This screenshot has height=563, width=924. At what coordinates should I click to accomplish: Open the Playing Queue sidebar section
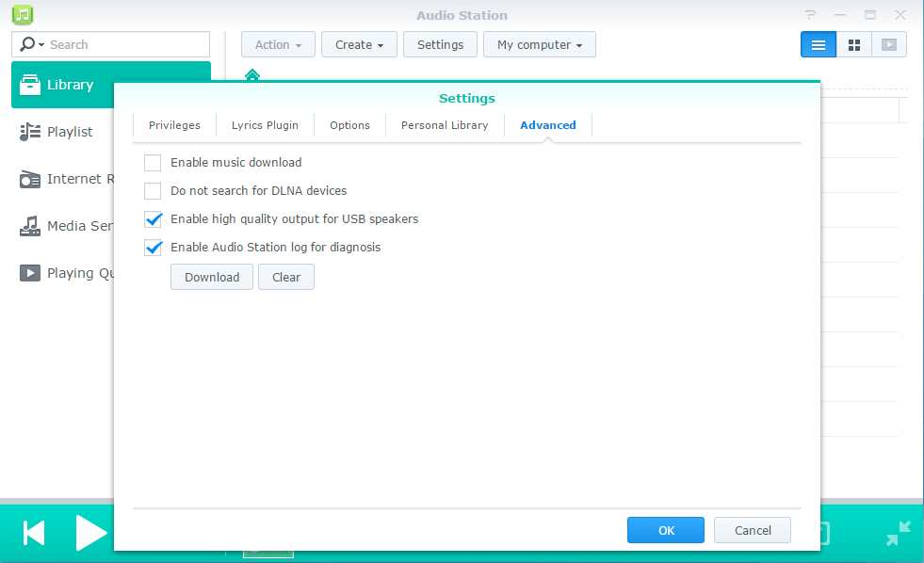click(x=62, y=273)
